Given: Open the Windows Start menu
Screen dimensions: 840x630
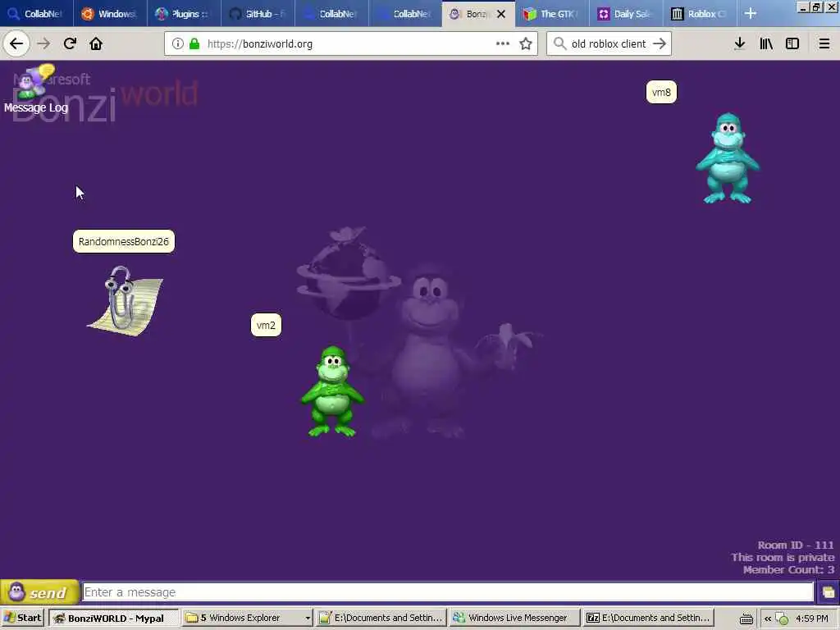Looking at the screenshot, I should tap(22, 618).
